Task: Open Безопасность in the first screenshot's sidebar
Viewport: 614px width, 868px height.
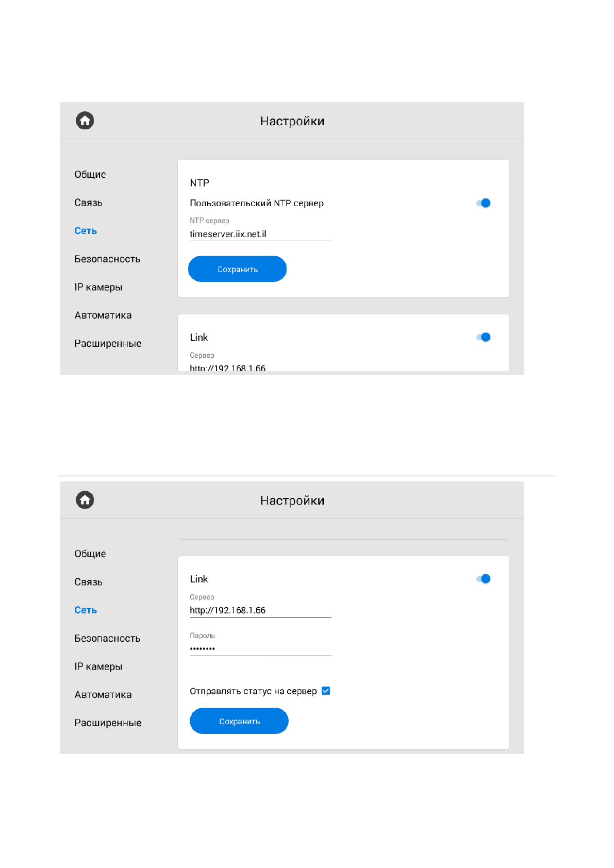Action: click(107, 259)
